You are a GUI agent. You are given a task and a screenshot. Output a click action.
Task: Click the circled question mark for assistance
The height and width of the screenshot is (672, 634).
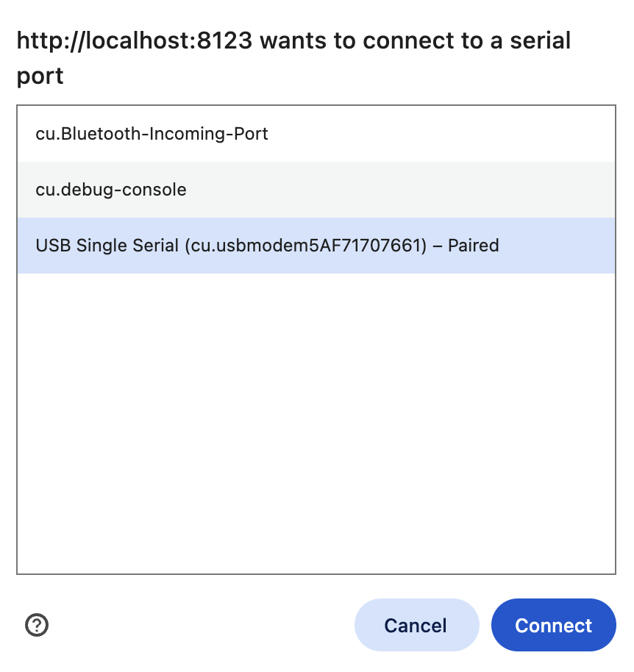point(35,625)
